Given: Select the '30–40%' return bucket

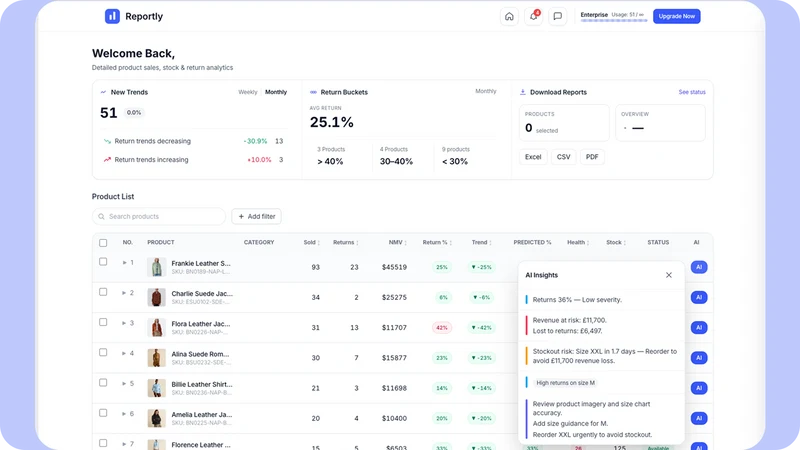Looking at the screenshot, I should pos(396,156).
